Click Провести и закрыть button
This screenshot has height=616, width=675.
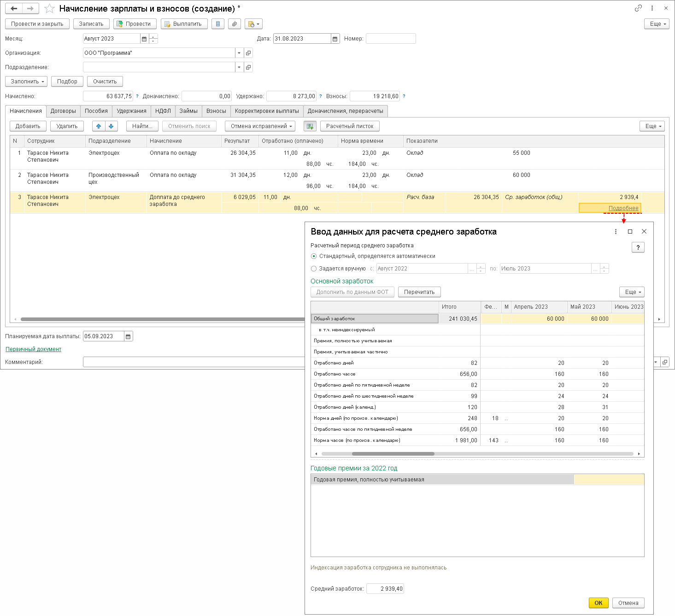37,24
